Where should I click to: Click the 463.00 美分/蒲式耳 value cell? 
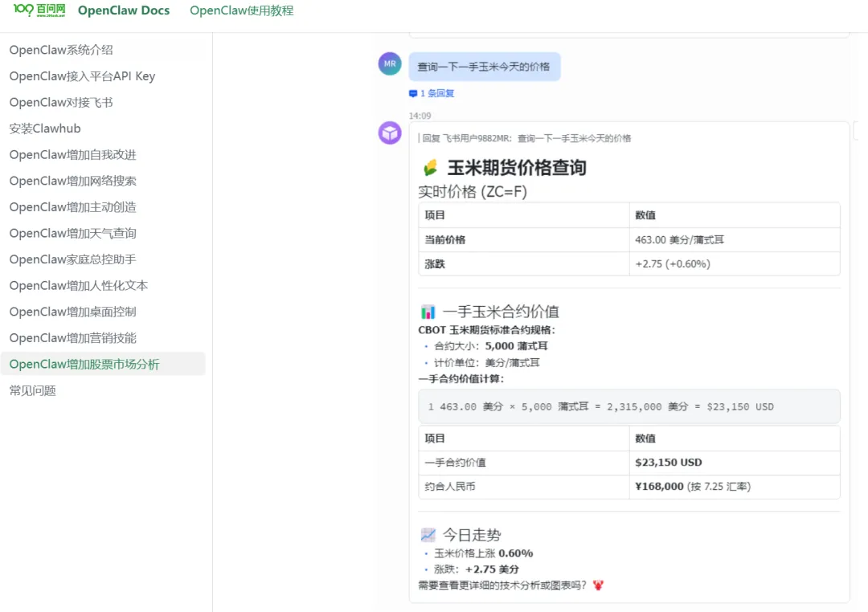pyautogui.click(x=735, y=240)
